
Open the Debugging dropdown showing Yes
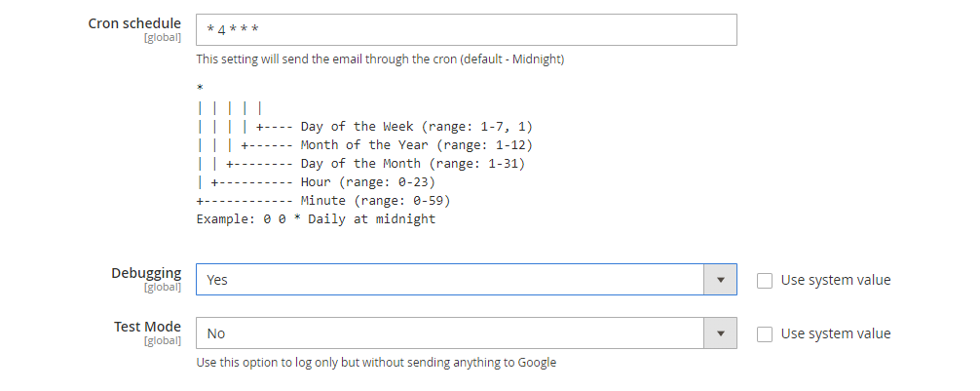pos(450,280)
